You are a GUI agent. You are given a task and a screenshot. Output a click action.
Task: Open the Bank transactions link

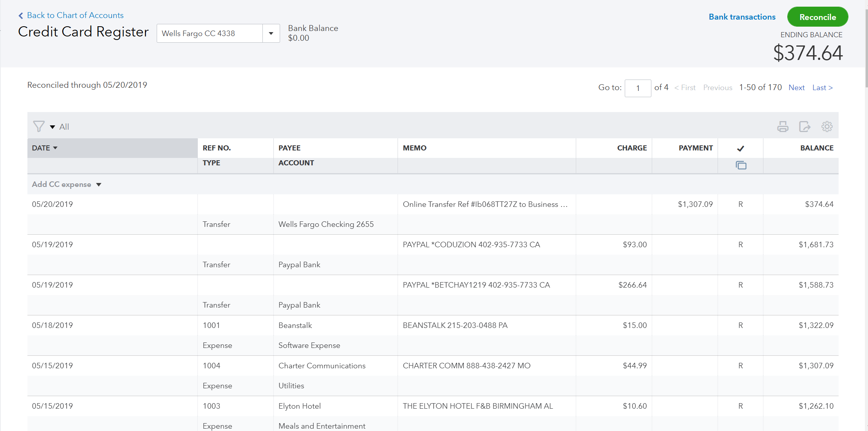pyautogui.click(x=742, y=17)
